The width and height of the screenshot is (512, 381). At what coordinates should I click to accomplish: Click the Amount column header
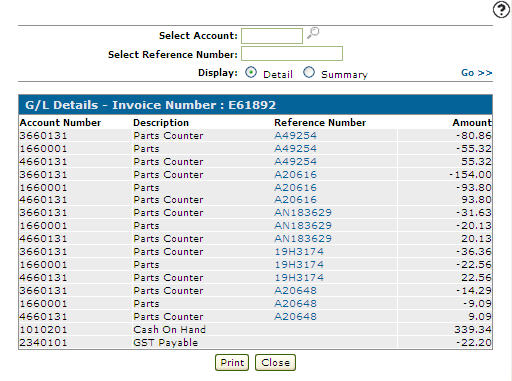click(472, 122)
